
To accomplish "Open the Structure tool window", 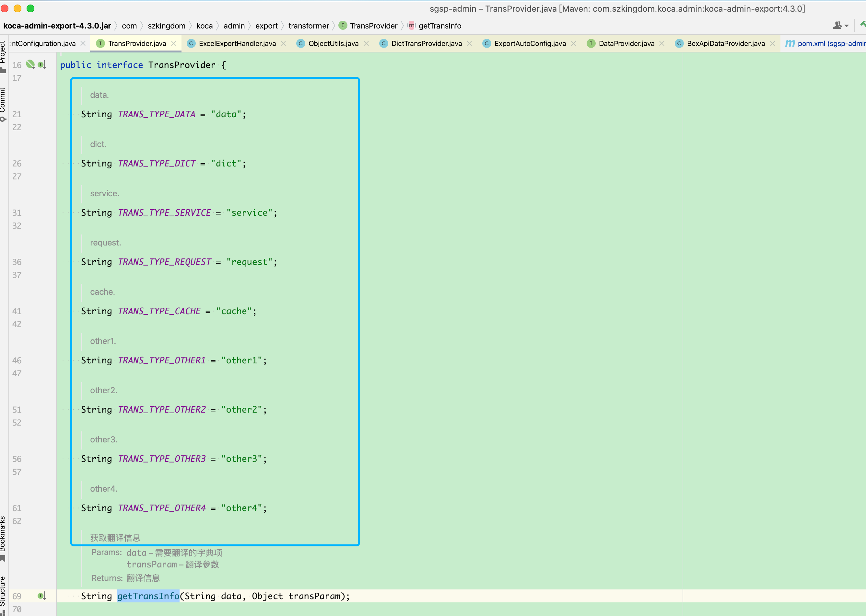I will [3, 592].
